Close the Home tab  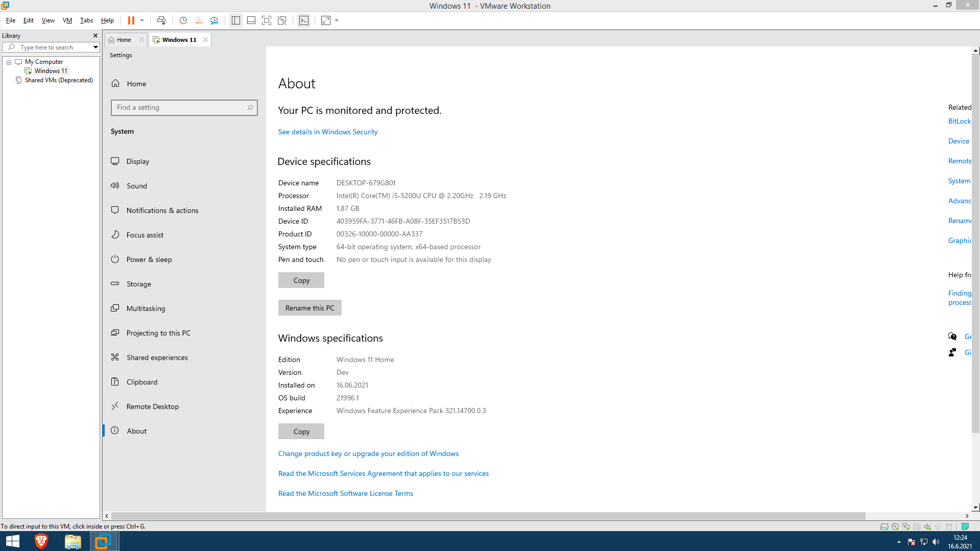coord(141,40)
